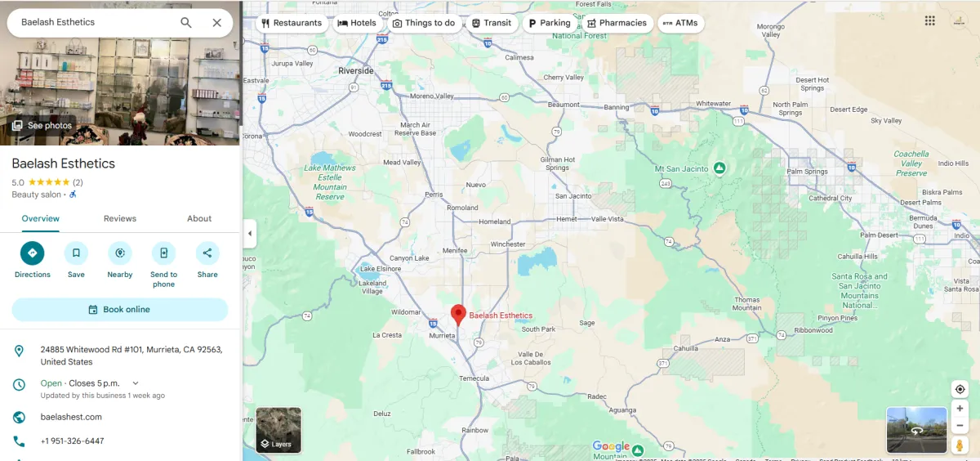This screenshot has height=461, width=980.
Task: Click the Book online button
Action: [x=120, y=310]
